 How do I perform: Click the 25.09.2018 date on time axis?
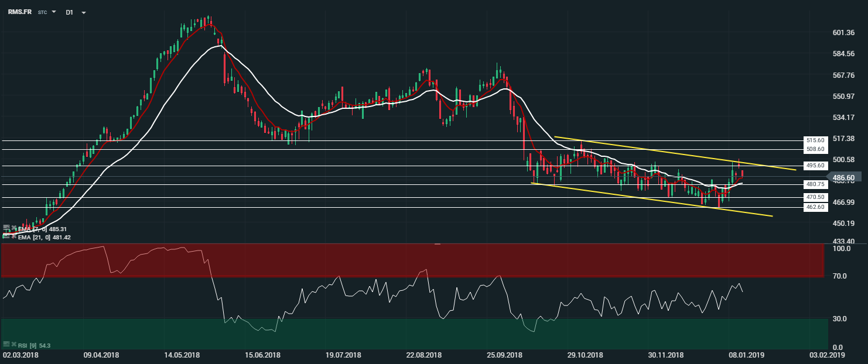[x=504, y=355]
